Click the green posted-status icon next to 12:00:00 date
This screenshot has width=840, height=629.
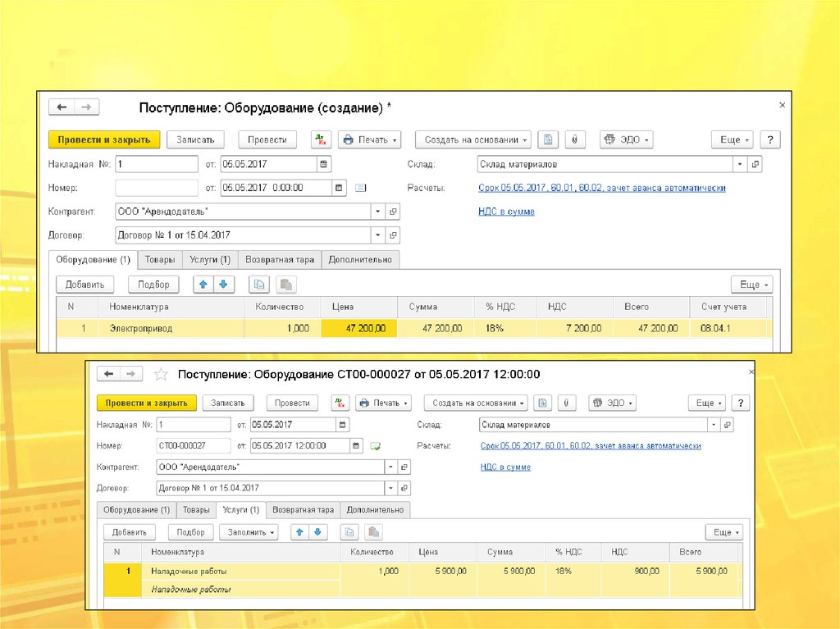click(376, 446)
